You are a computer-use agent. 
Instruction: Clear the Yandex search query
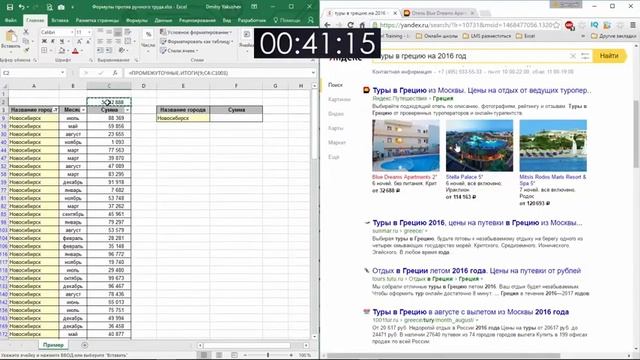[573, 56]
